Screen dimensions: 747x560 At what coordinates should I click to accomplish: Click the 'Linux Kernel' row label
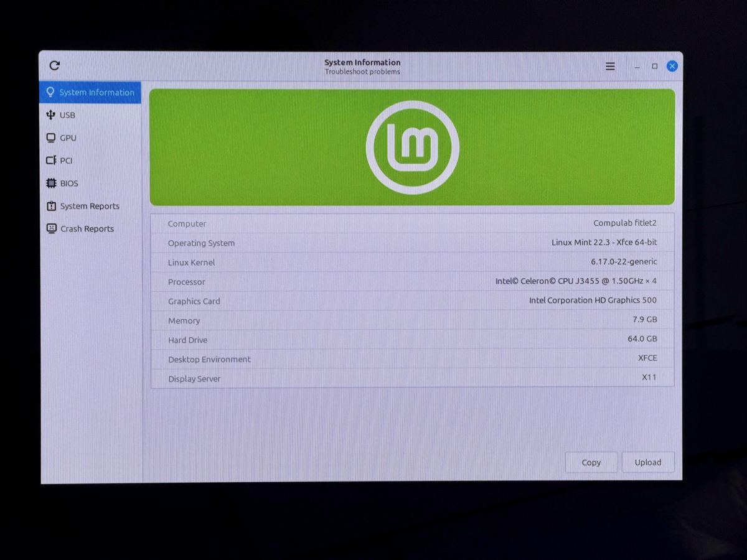pyautogui.click(x=191, y=263)
